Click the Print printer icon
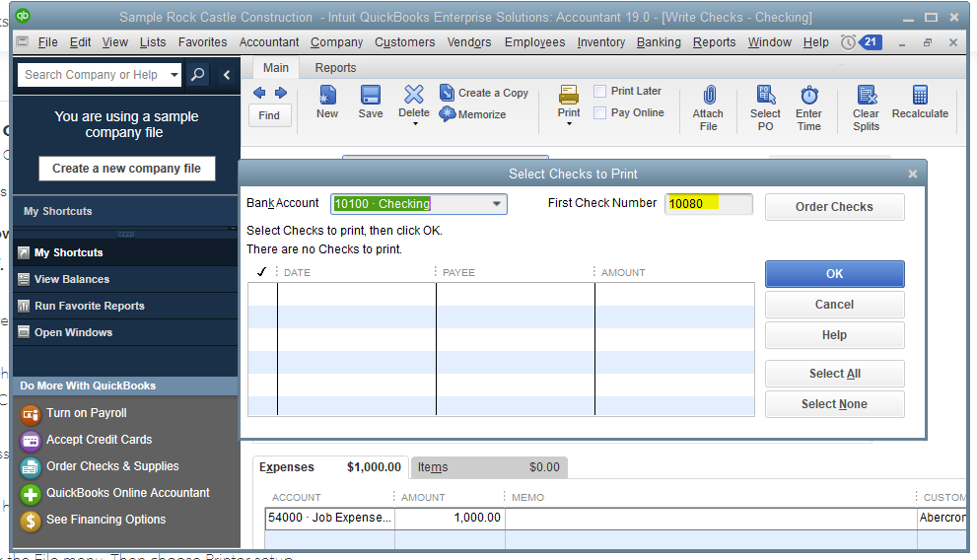The width and height of the screenshot is (977, 560). (568, 95)
